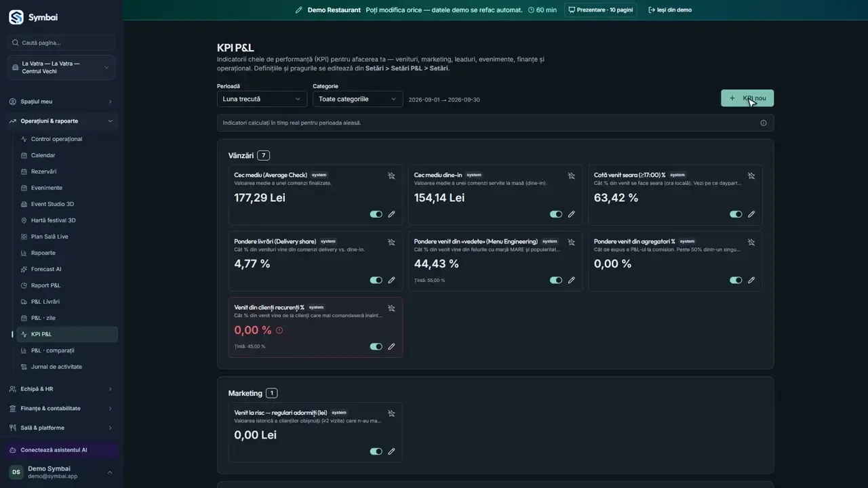
Task: Open Raport P&L from the sidebar
Action: [67, 285]
